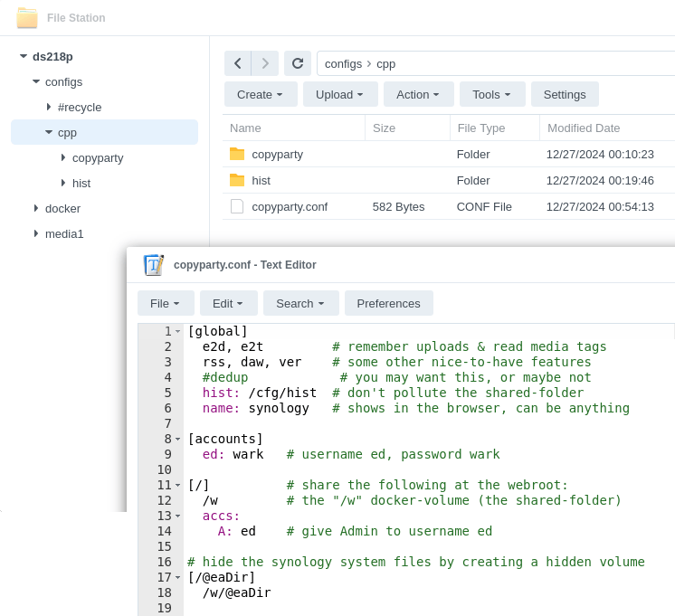Click the hist folder icon in file list

[237, 180]
